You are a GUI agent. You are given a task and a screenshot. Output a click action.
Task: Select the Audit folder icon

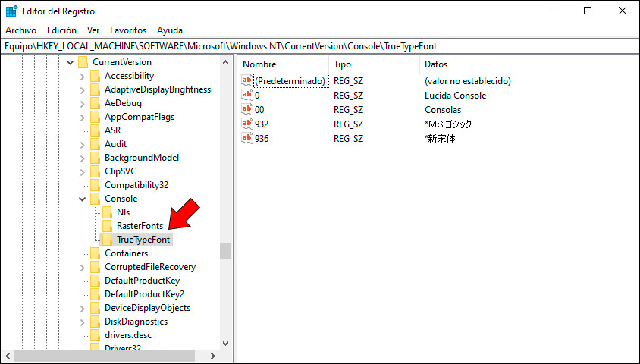pos(95,144)
